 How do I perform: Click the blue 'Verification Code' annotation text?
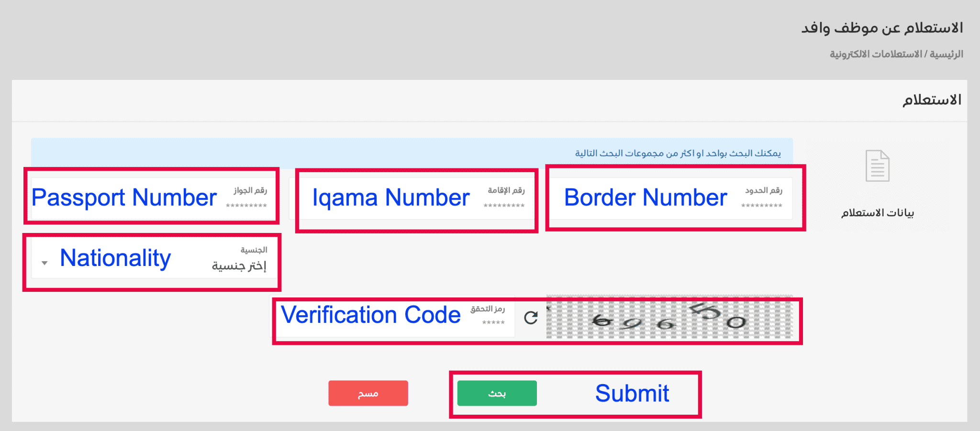pos(370,315)
